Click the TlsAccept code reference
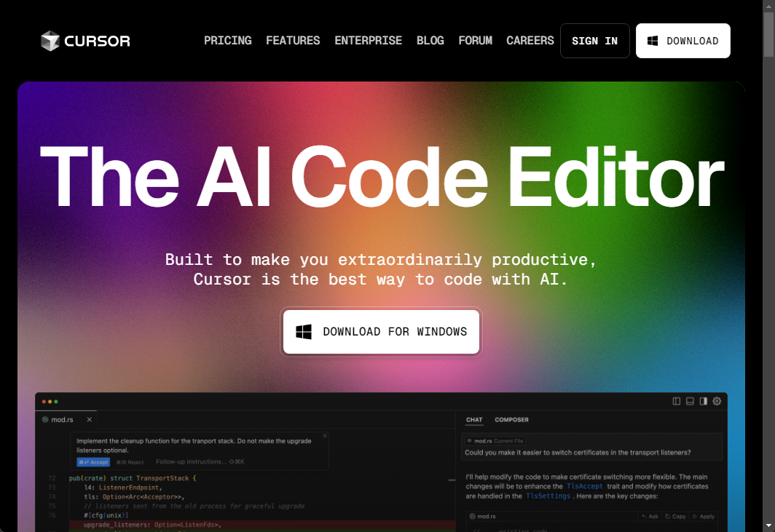The height and width of the screenshot is (532, 775). [585, 487]
